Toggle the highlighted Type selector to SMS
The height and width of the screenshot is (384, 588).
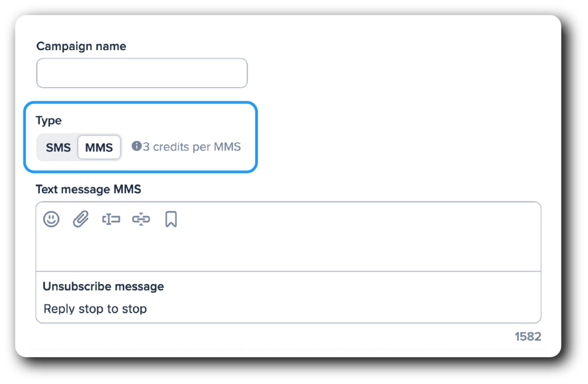point(59,147)
